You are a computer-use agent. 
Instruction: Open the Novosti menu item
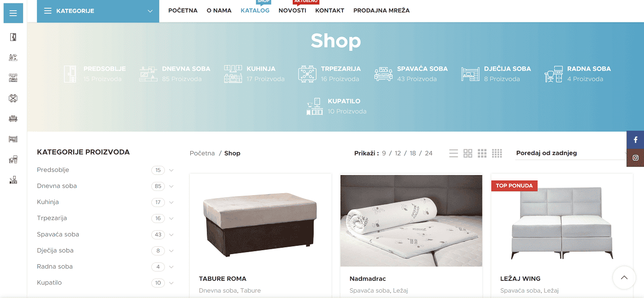click(x=292, y=10)
